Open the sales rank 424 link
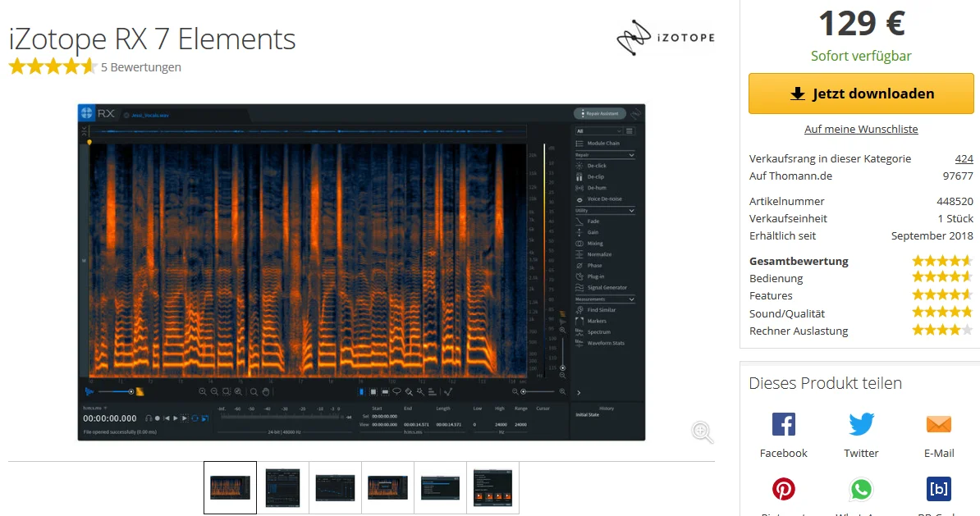This screenshot has width=980, height=516. pyautogui.click(x=964, y=158)
